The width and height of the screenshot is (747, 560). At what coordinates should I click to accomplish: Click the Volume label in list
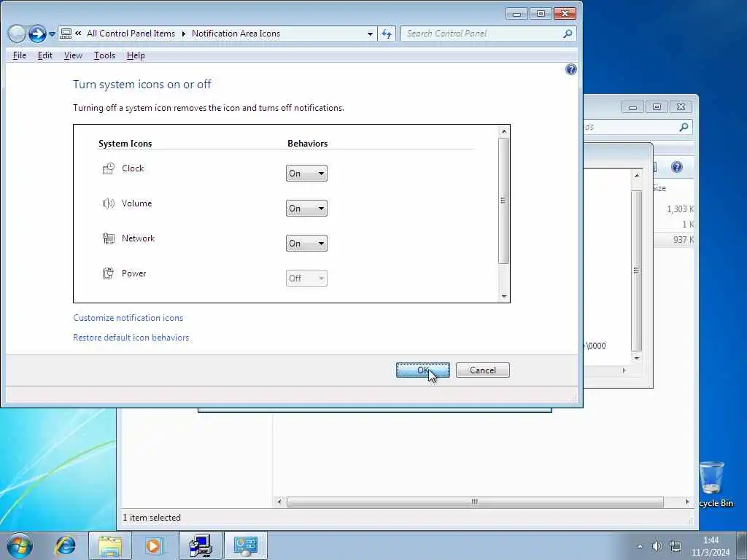136,203
